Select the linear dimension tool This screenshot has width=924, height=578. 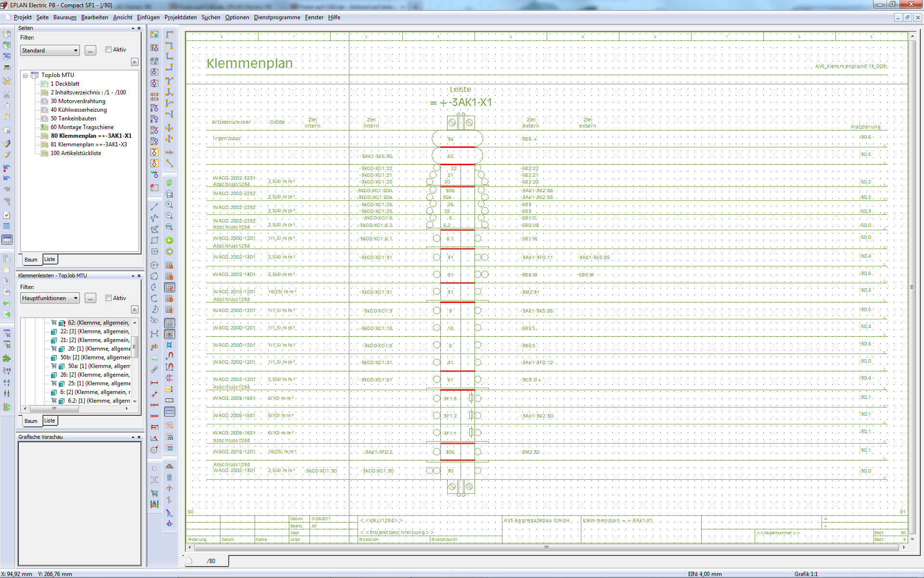[154, 383]
